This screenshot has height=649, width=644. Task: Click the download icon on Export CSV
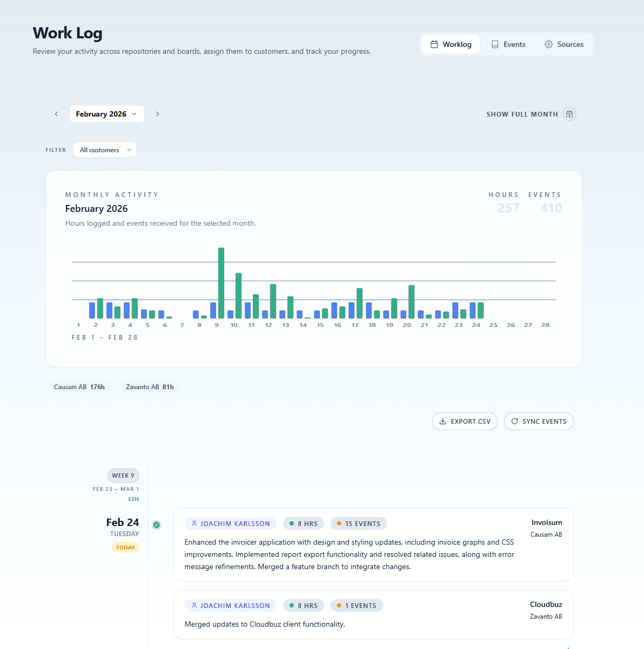click(443, 421)
